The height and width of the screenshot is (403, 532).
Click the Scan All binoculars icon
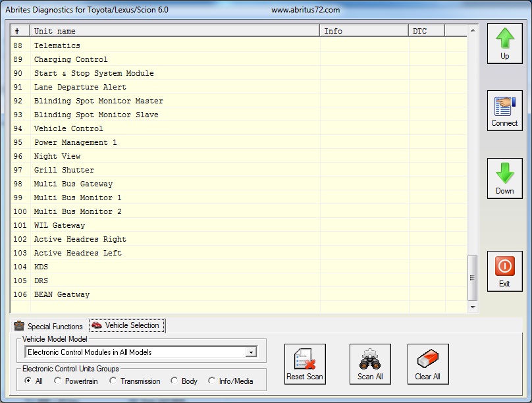coord(370,359)
